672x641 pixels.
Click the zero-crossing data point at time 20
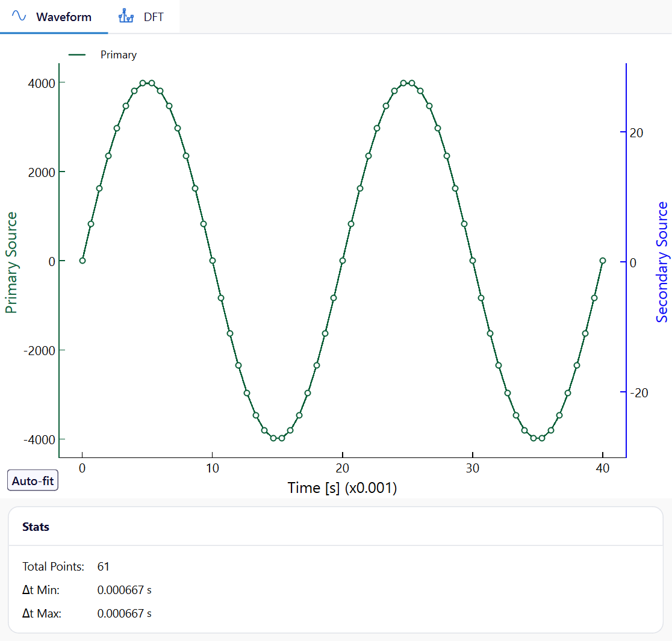click(x=343, y=261)
